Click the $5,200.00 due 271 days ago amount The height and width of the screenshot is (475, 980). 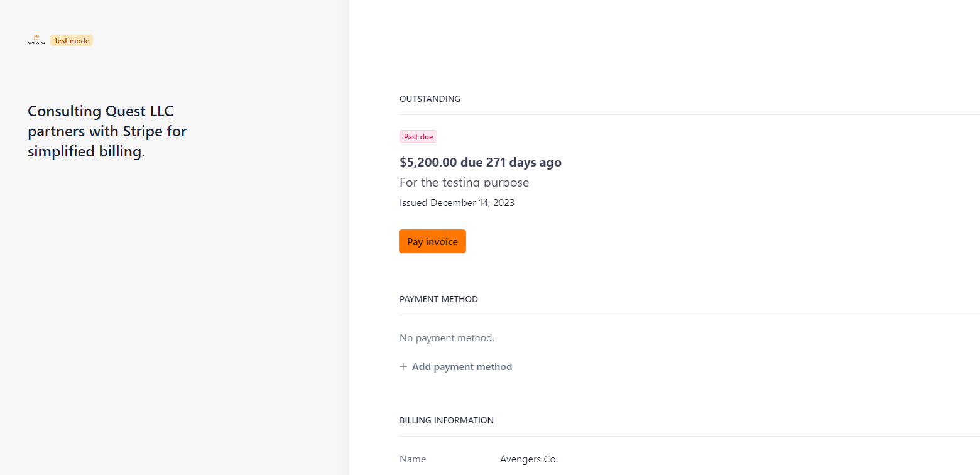pos(481,163)
